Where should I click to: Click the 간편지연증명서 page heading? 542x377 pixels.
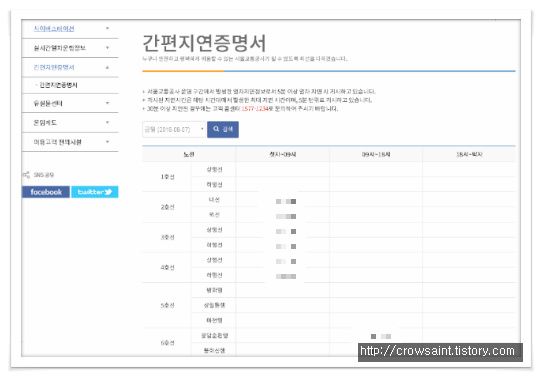click(x=204, y=43)
